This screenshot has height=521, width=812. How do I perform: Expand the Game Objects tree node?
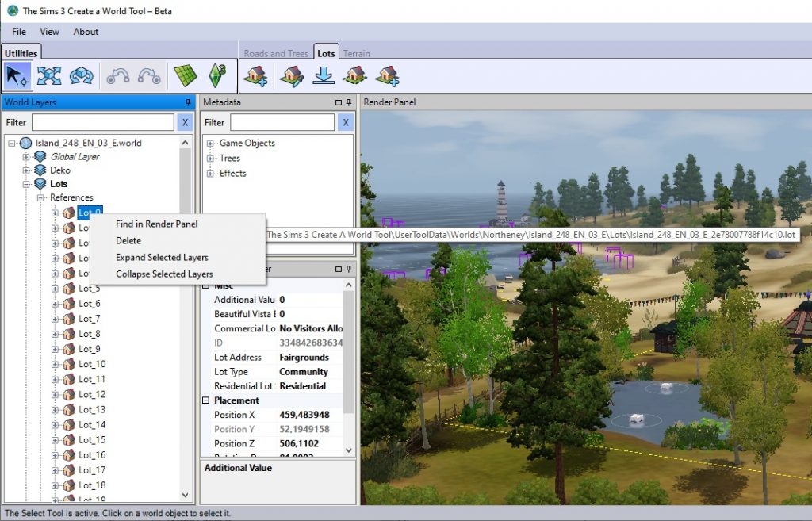click(211, 144)
